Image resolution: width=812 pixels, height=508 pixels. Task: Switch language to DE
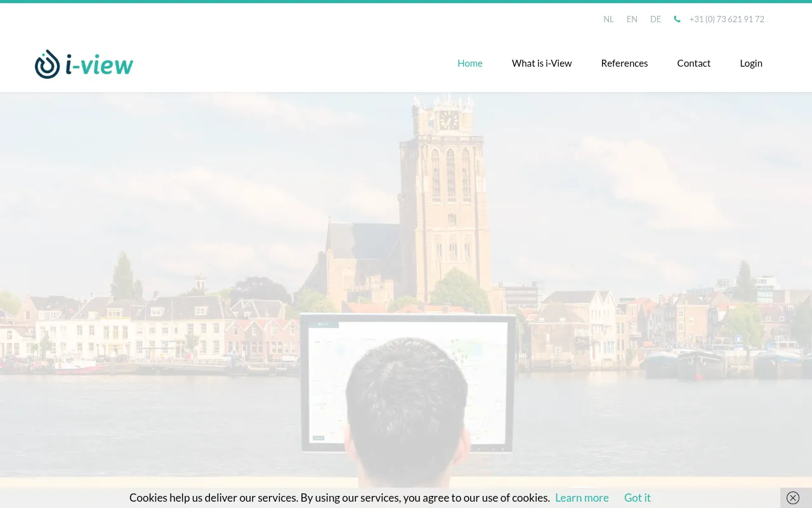pyautogui.click(x=655, y=19)
